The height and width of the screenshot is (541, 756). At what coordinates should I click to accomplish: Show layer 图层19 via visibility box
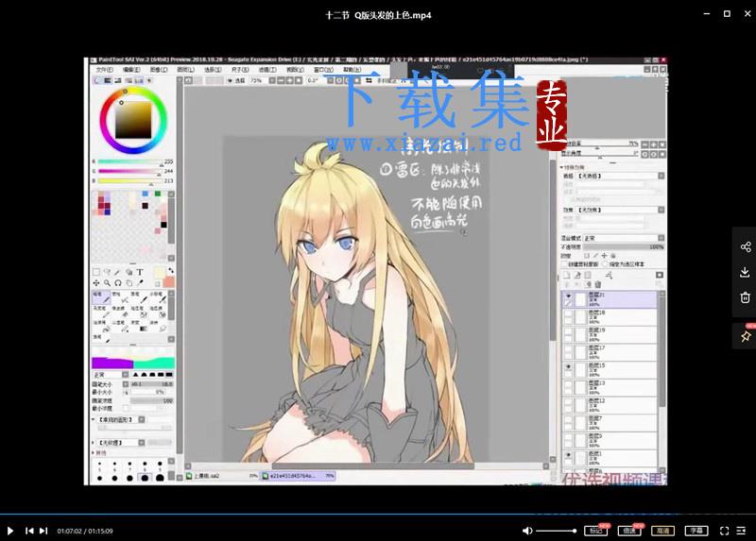tap(569, 332)
